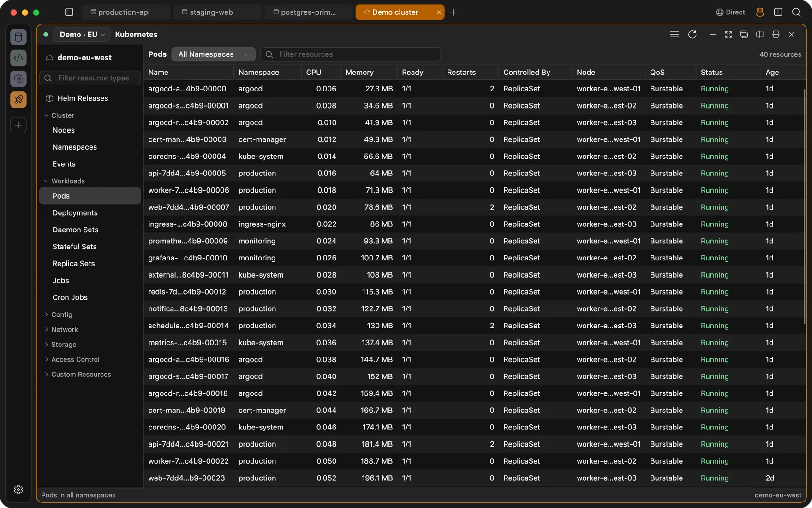Click the Filter resources input field
The image size is (812, 508).
(350, 54)
